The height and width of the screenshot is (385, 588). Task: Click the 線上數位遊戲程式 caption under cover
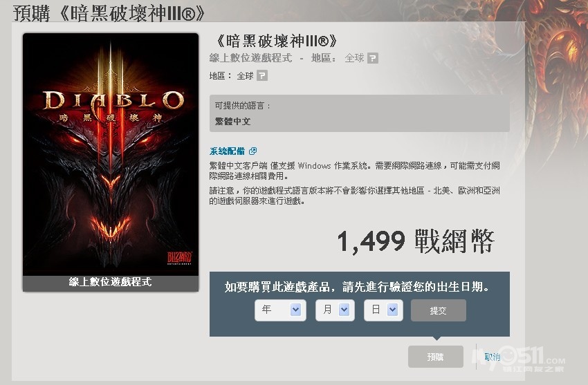tap(110, 281)
